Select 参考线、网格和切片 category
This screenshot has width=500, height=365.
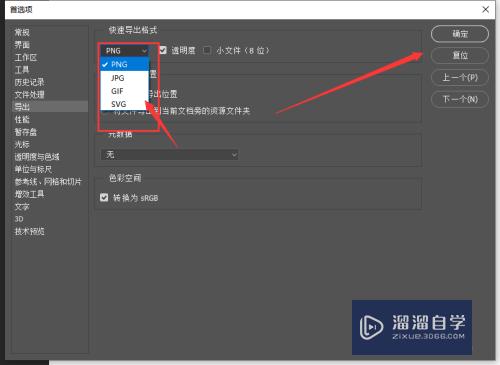tap(48, 182)
